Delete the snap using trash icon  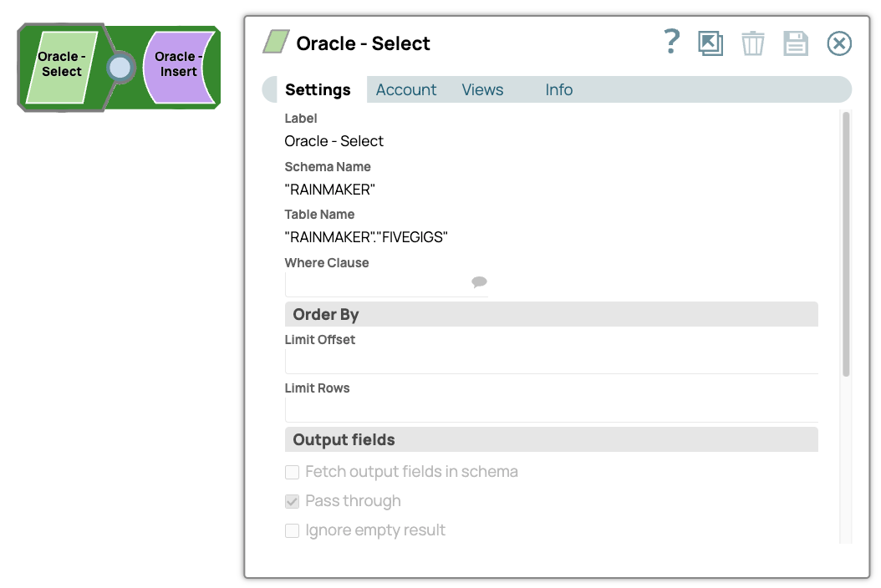(x=753, y=43)
